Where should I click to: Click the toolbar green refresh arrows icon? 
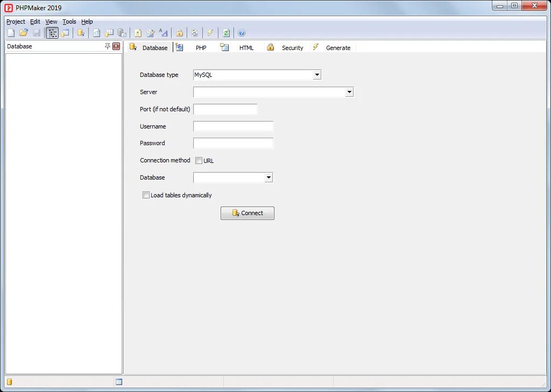pyautogui.click(x=227, y=33)
